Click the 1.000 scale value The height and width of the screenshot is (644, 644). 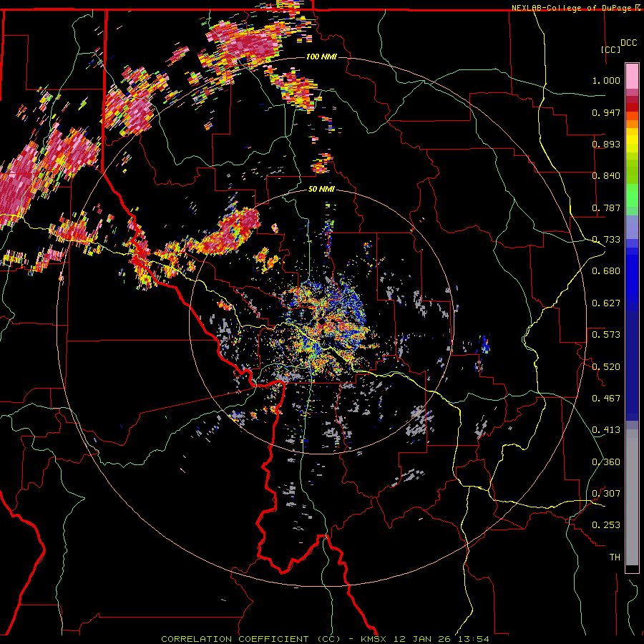[x=606, y=80]
